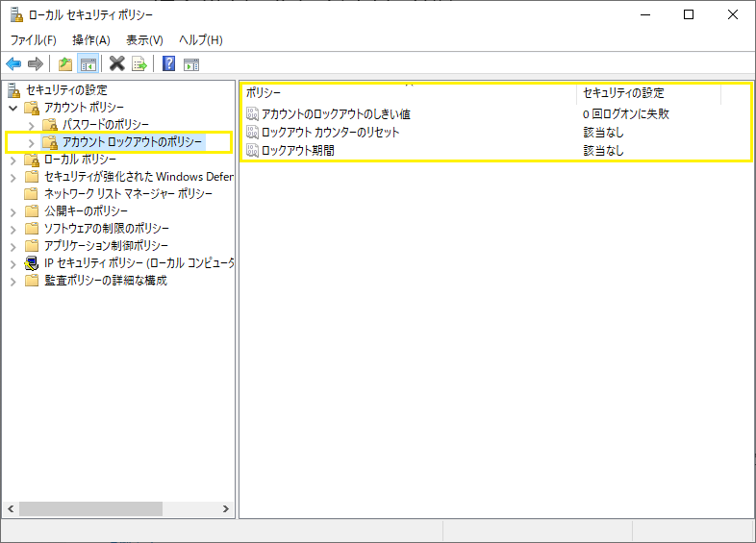Click the アカウント ロックアウトのポリシー folder icon
Screen dimensions: 756x543
pyautogui.click(x=50, y=142)
